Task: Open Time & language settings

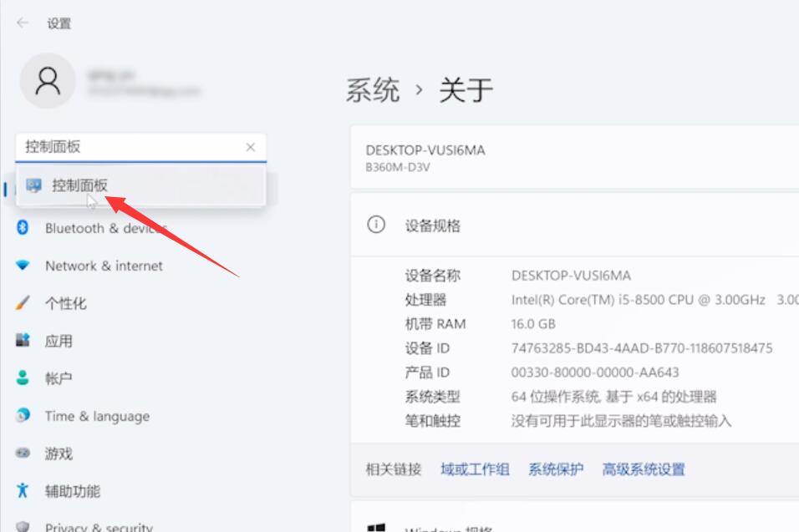Action: click(97, 417)
